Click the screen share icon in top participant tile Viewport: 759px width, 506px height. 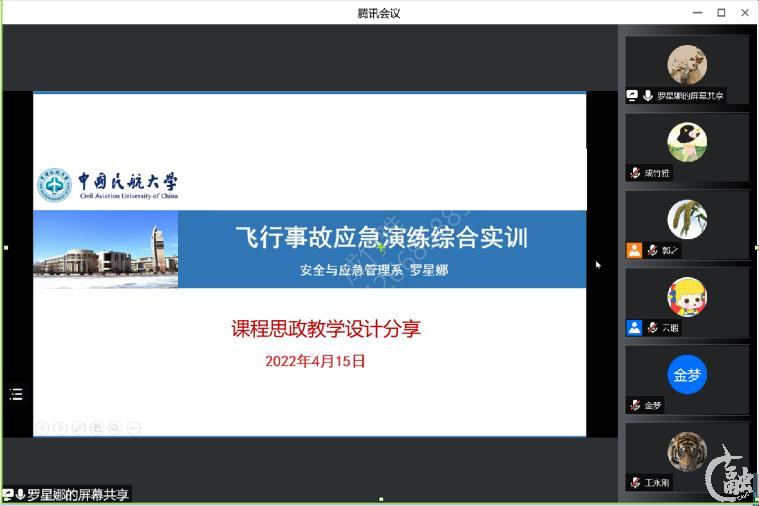[x=632, y=96]
